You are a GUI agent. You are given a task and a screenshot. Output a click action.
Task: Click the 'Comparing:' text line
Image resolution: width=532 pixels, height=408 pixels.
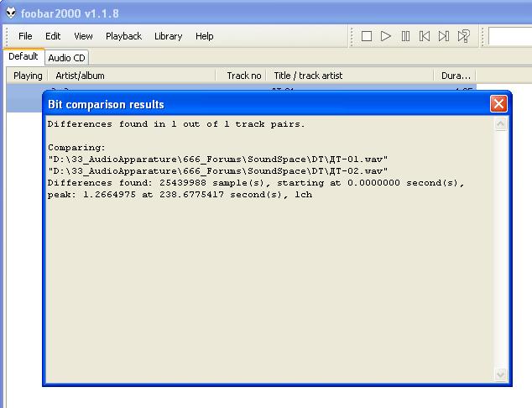coord(76,147)
